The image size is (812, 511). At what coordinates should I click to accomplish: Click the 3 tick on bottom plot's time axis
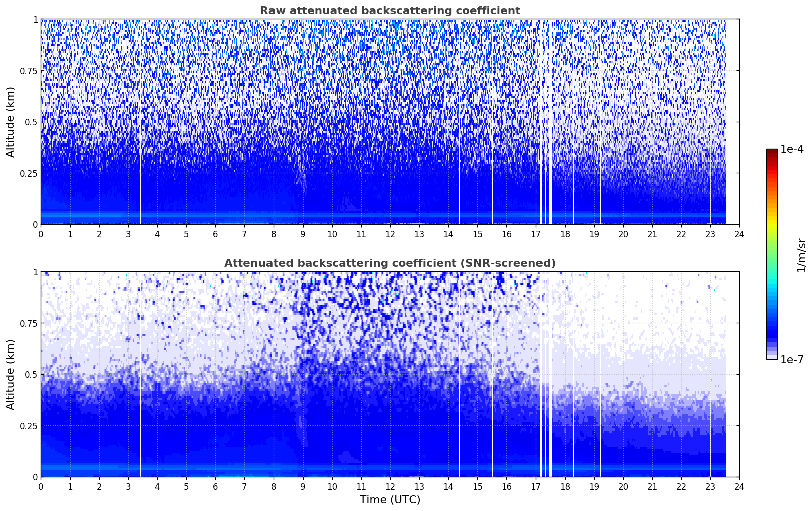[128, 487]
